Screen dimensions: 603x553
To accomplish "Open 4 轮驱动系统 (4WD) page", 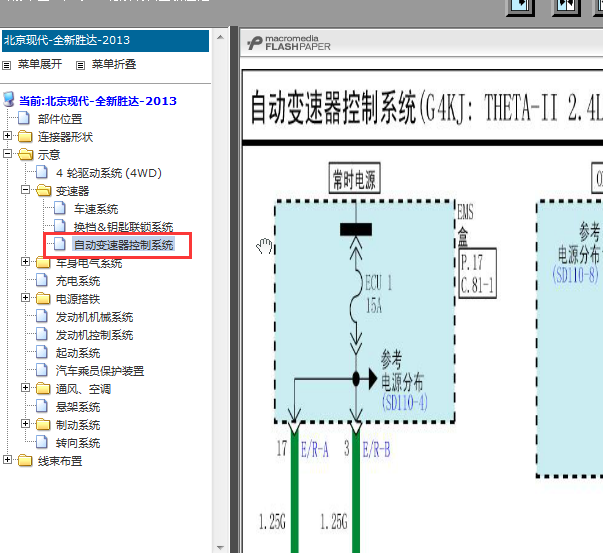I will pos(108,173).
